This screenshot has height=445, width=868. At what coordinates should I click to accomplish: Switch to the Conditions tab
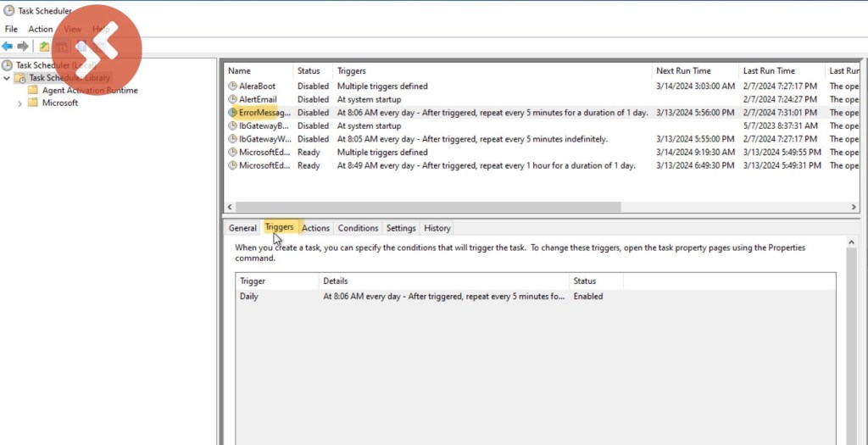pyautogui.click(x=359, y=228)
